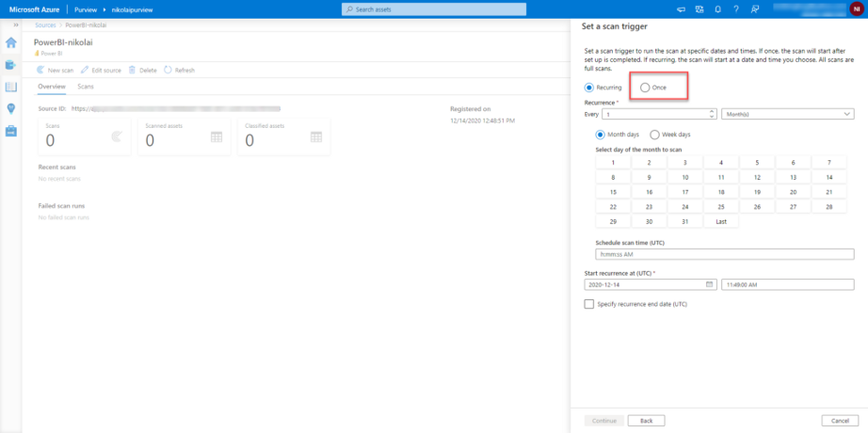Image resolution: width=868 pixels, height=433 pixels.
Task: Select day 29 of the month
Action: point(613,221)
